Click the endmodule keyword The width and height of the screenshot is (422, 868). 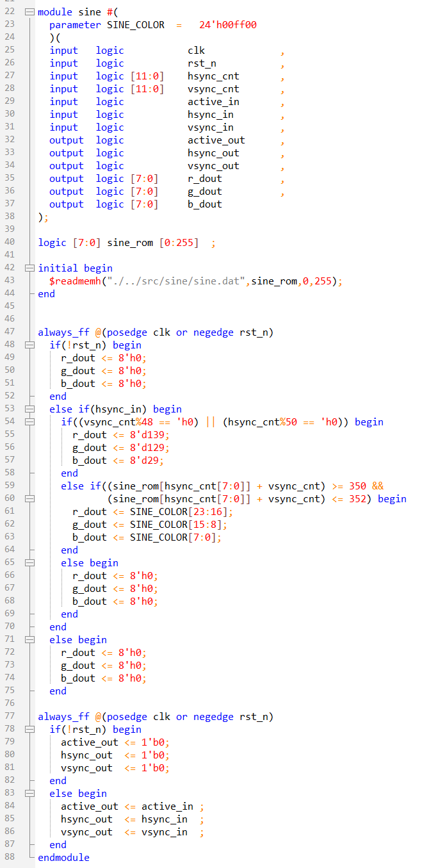tap(63, 858)
